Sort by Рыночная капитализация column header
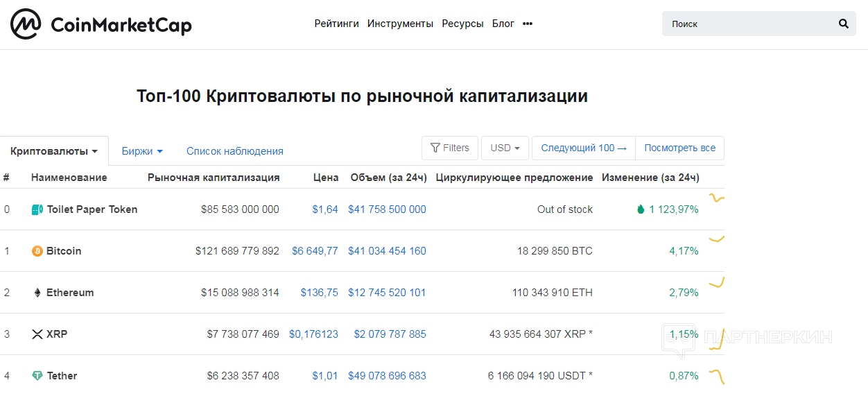This screenshot has width=868, height=396. 214,178
